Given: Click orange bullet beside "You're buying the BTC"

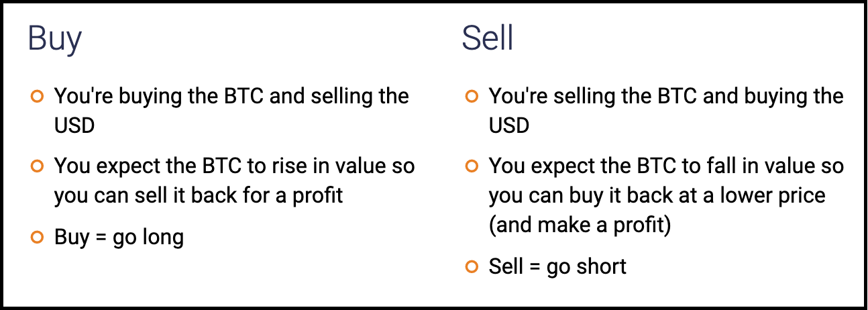Looking at the screenshot, I should pyautogui.click(x=37, y=96).
